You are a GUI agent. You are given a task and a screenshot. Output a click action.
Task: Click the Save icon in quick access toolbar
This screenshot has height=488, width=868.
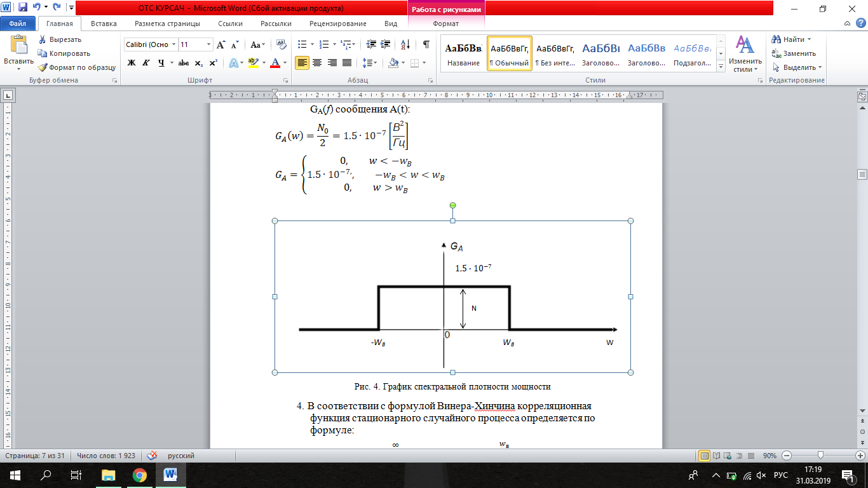click(x=23, y=8)
